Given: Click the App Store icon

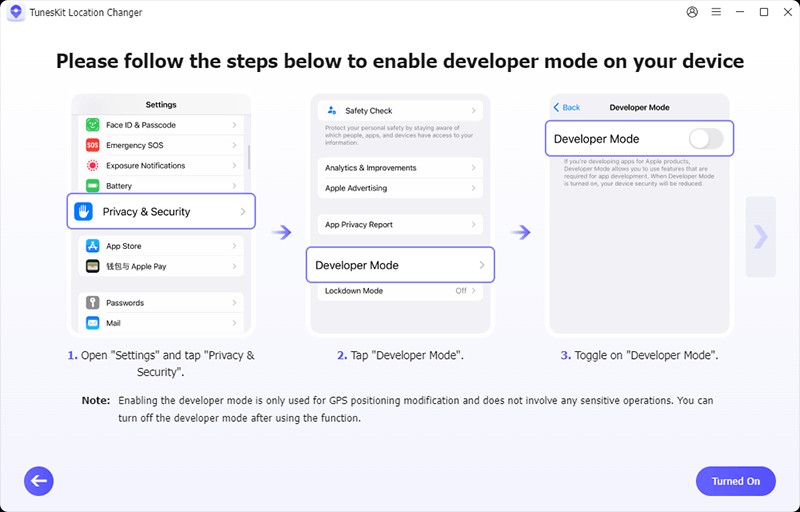Looking at the screenshot, I should tap(92, 246).
